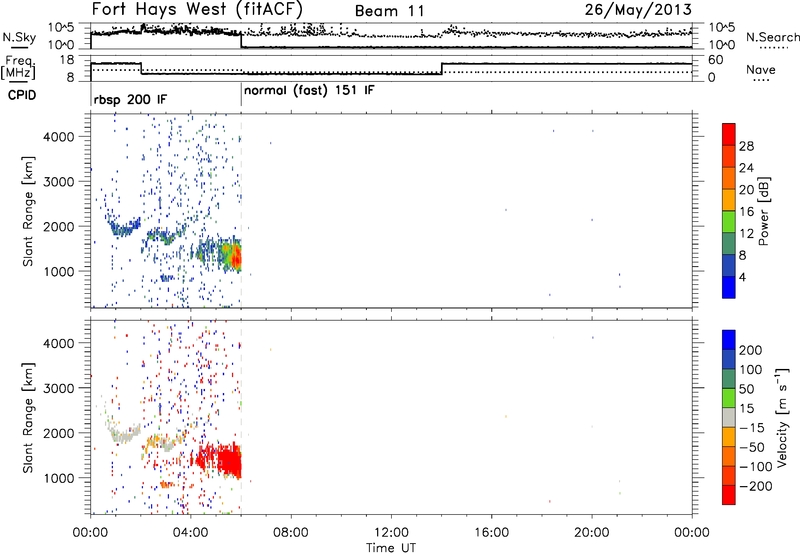Click the power panel 'Slant Range [km]' label
This screenshot has height=554, width=800.
29,211
